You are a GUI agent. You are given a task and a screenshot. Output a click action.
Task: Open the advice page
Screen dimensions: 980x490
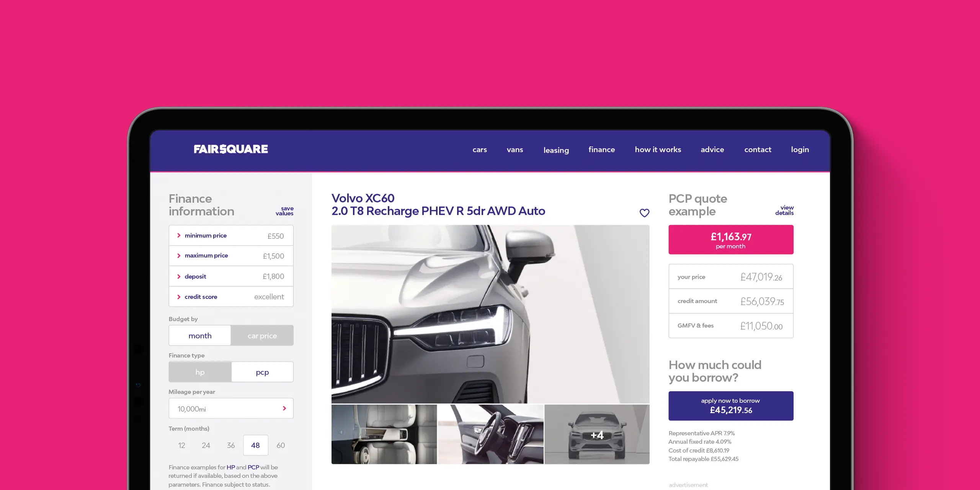pos(712,150)
